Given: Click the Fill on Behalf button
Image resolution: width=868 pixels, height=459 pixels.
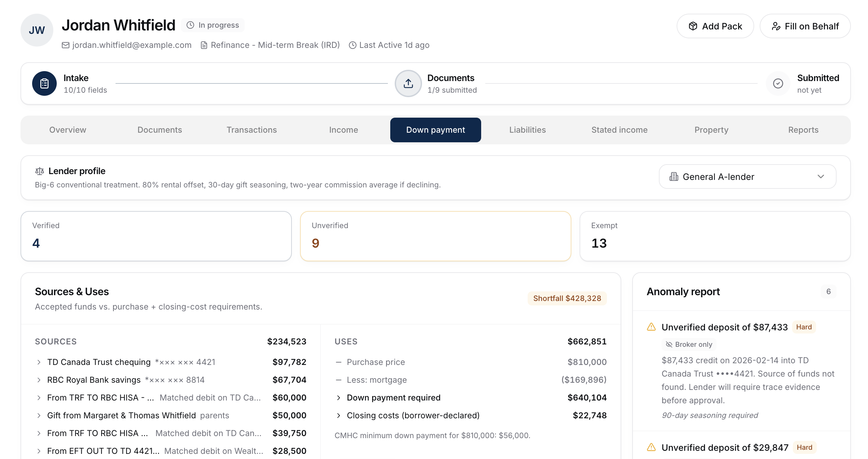Looking at the screenshot, I should pyautogui.click(x=805, y=26).
